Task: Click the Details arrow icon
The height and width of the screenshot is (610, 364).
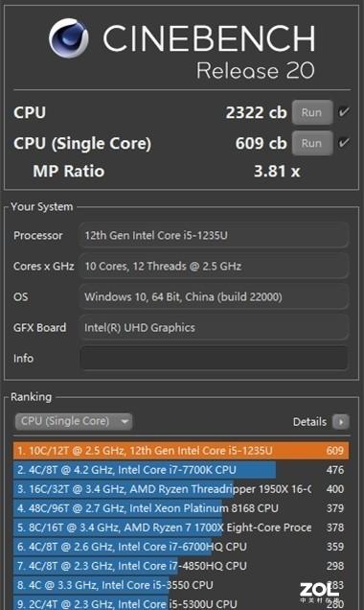Action: coord(341,422)
